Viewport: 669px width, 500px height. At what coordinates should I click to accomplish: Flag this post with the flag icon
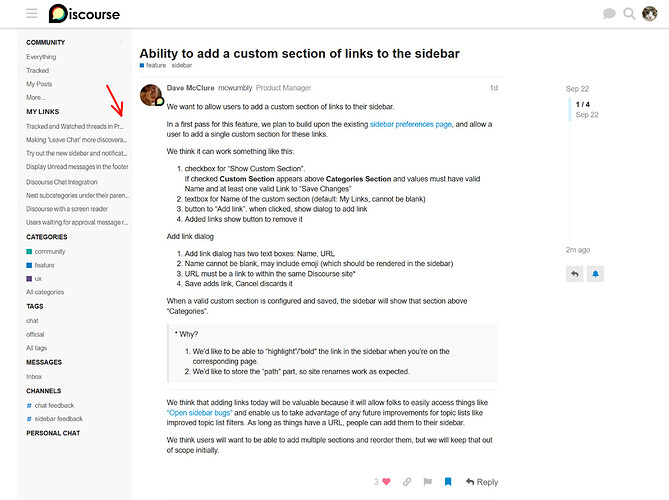(x=428, y=482)
